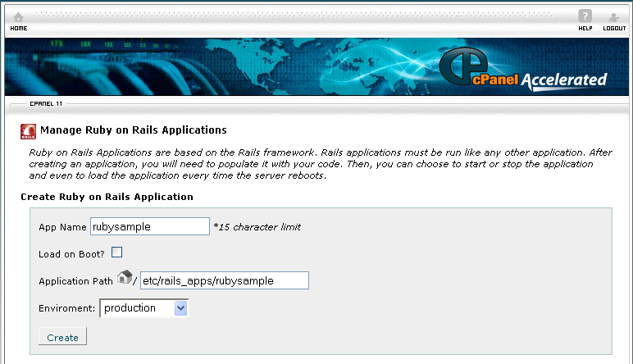633x364 pixels.
Task: Go to cPanel Home icon
Action: [19, 17]
